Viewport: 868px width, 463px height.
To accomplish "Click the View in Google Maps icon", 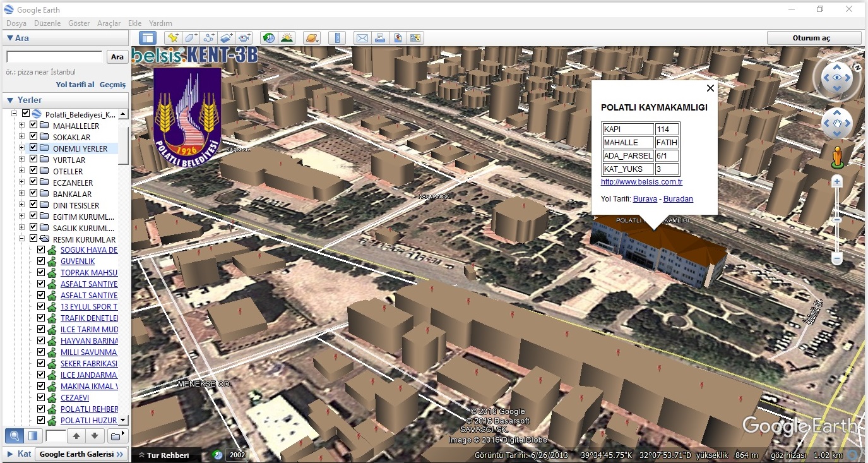I will (x=415, y=38).
